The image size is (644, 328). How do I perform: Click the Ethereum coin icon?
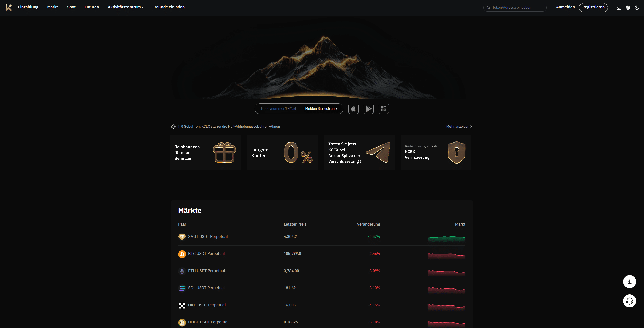(182, 271)
